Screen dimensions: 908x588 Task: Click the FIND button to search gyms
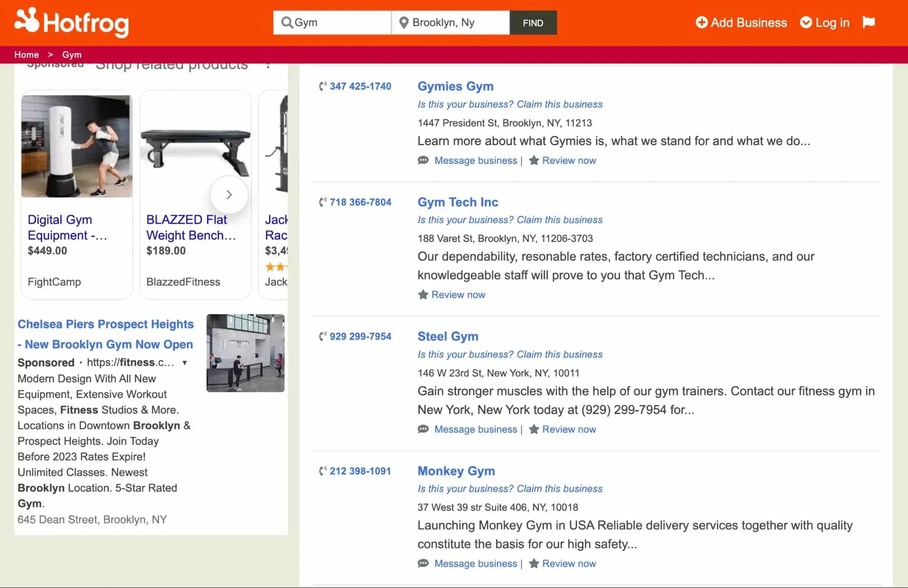[533, 23]
